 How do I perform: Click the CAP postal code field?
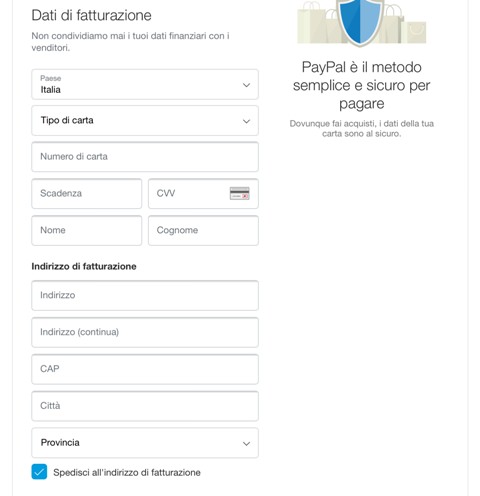point(145,369)
